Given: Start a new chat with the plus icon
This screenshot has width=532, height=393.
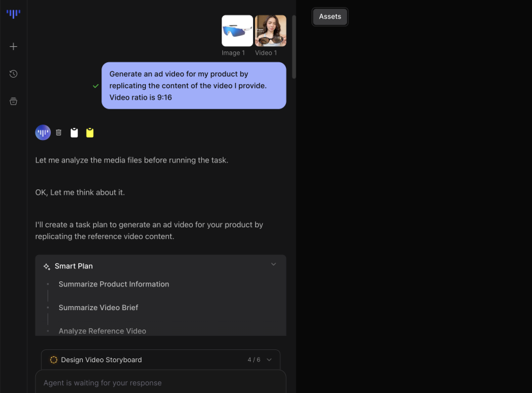Looking at the screenshot, I should pyautogui.click(x=13, y=47).
